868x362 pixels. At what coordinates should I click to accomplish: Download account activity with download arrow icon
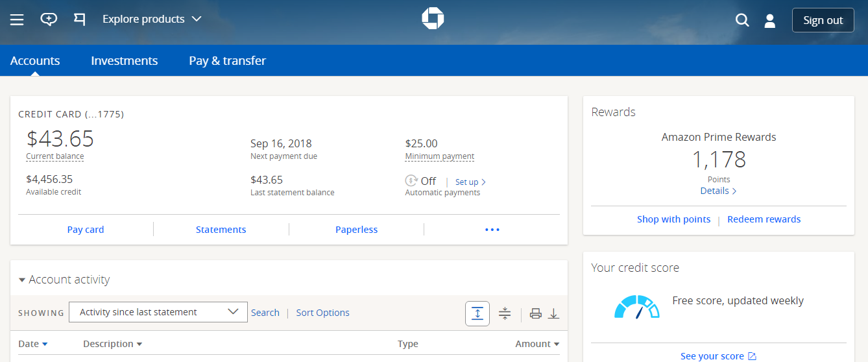(x=553, y=313)
